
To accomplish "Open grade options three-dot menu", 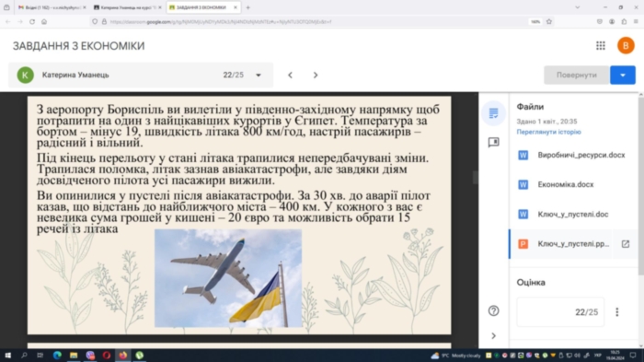I will click(616, 312).
